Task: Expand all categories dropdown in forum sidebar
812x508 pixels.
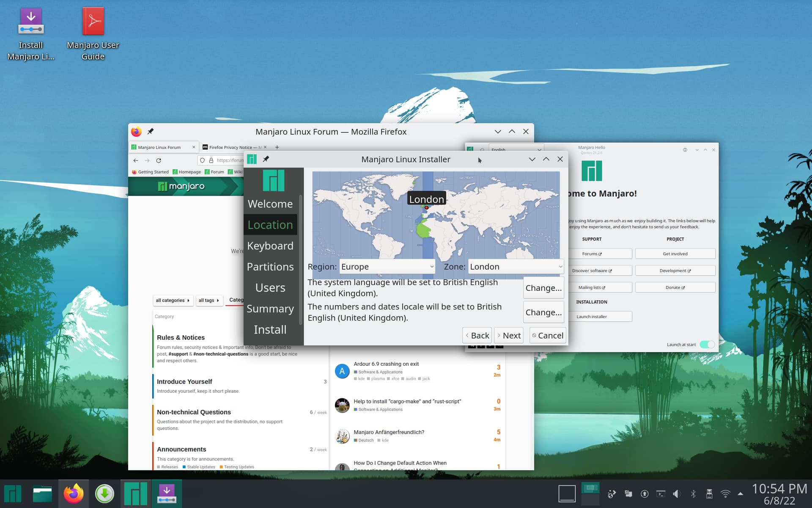Action: pos(171,299)
